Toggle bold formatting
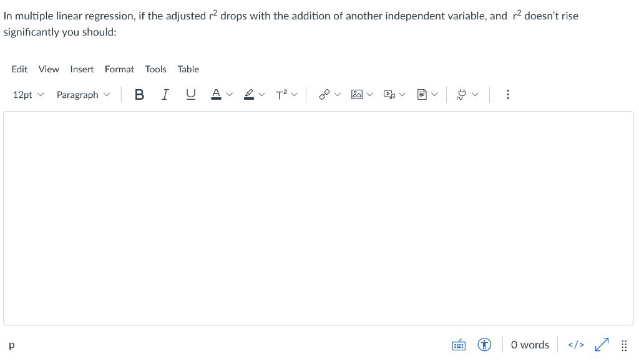Screen dimensions: 639x364 139,94
